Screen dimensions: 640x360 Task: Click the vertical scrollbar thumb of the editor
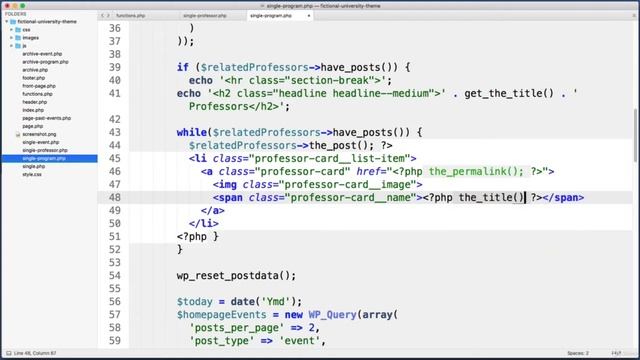[x=635, y=135]
